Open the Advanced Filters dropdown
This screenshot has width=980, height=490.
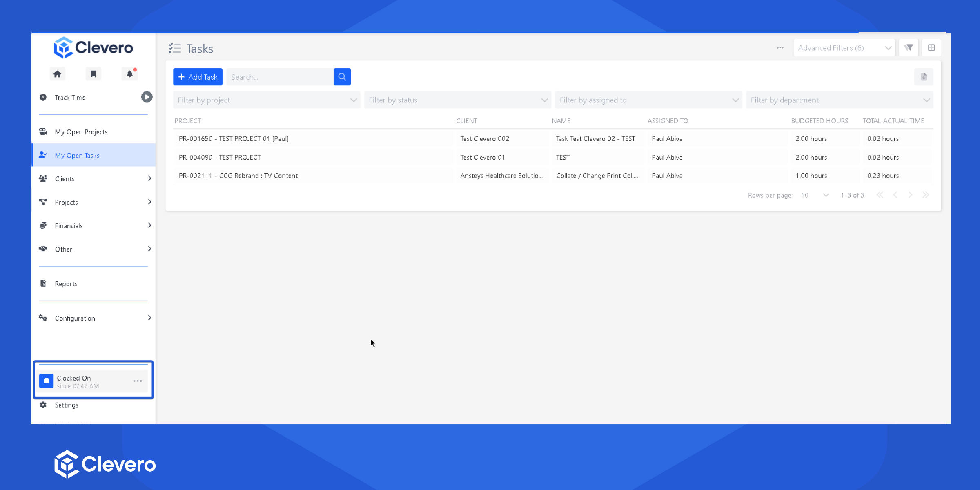[844, 48]
